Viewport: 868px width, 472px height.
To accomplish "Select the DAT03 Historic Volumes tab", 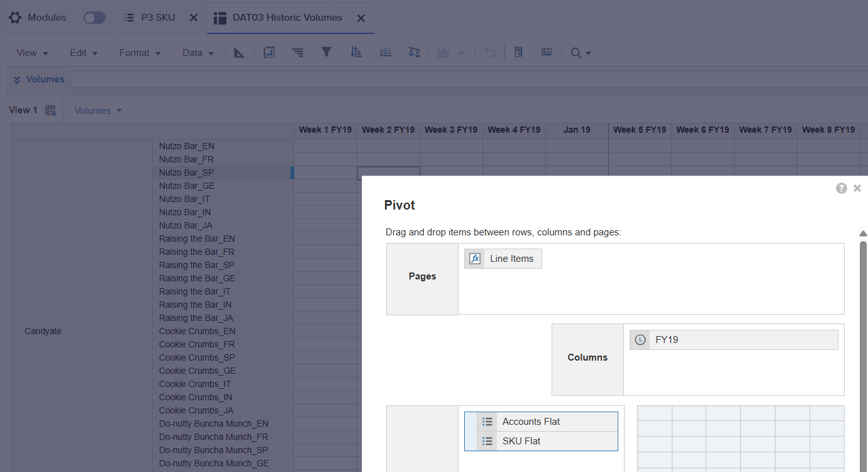I will coord(287,18).
